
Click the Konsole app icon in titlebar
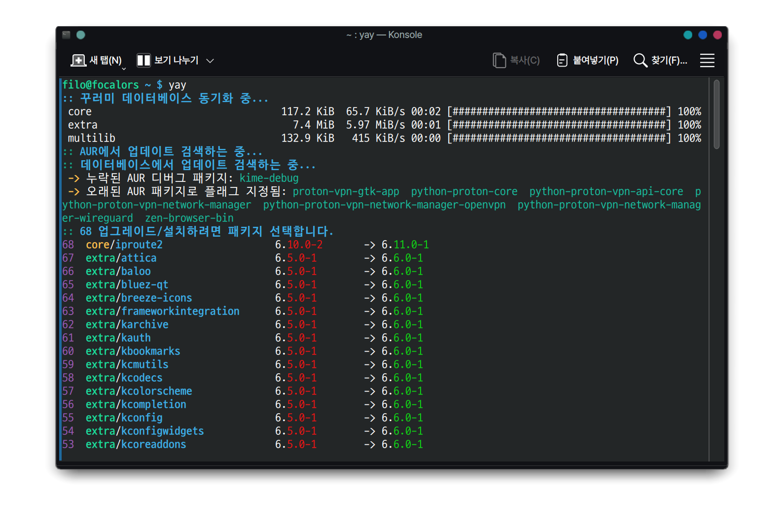(x=67, y=35)
